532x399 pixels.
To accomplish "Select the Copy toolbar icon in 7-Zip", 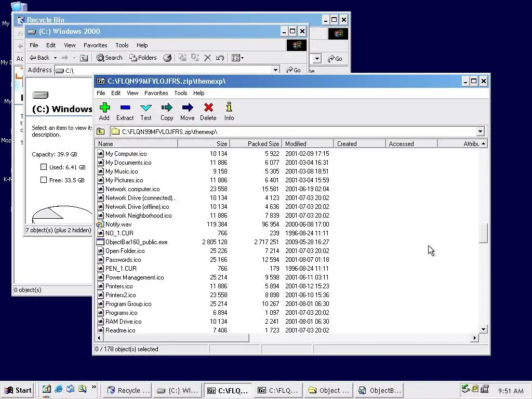I will 167,112.
